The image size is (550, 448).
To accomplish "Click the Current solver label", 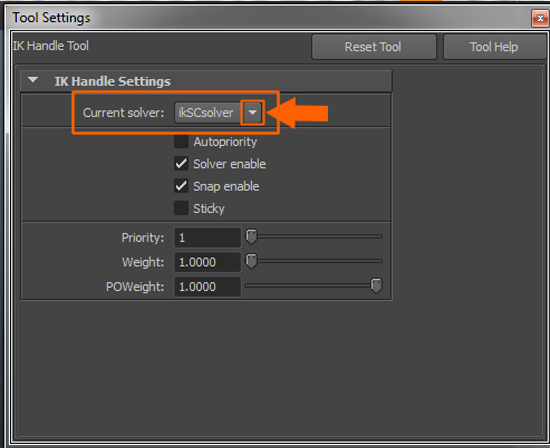I will pyautogui.click(x=123, y=113).
